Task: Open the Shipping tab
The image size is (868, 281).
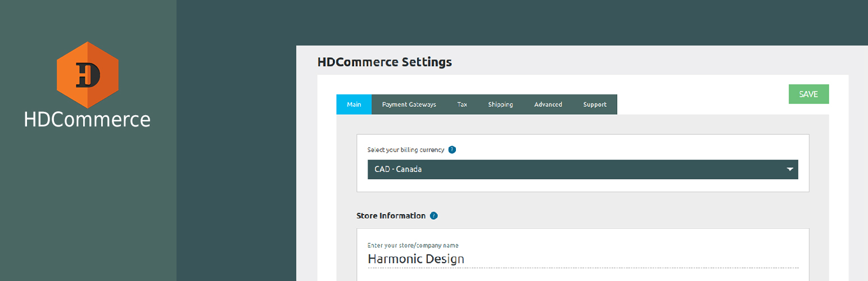Action: click(500, 105)
